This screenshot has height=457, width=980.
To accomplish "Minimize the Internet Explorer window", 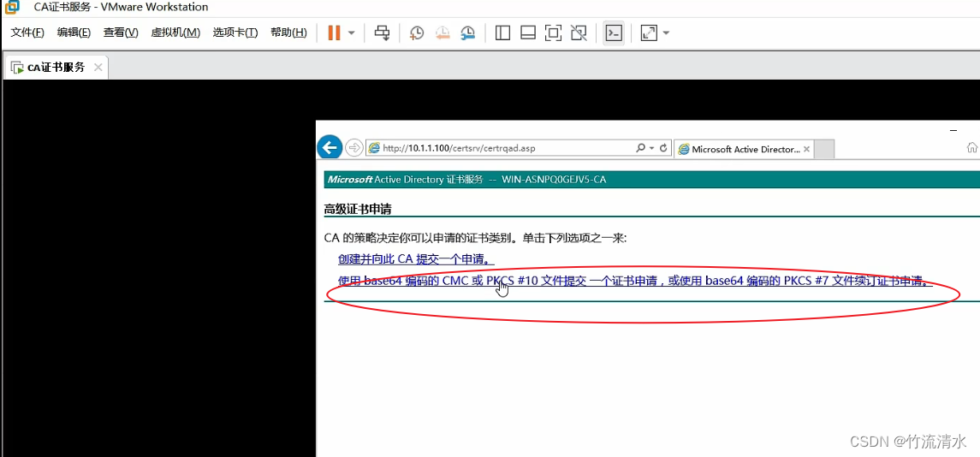I will [953, 130].
